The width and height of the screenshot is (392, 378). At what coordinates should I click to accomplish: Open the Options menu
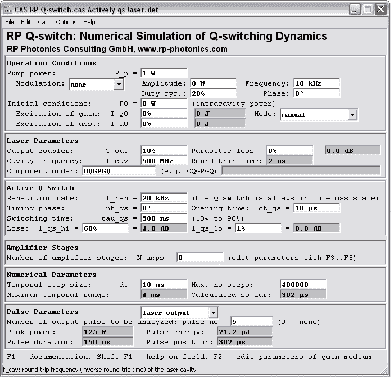point(65,22)
